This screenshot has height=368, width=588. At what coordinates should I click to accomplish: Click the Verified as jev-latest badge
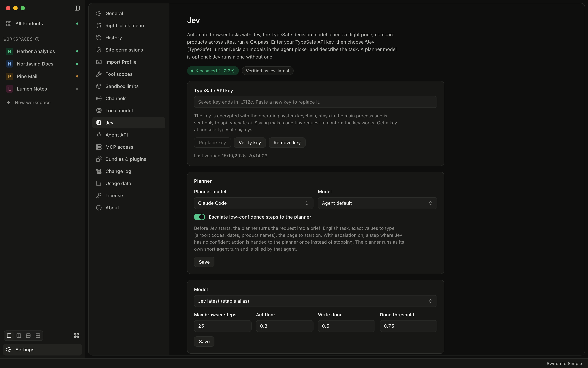268,71
